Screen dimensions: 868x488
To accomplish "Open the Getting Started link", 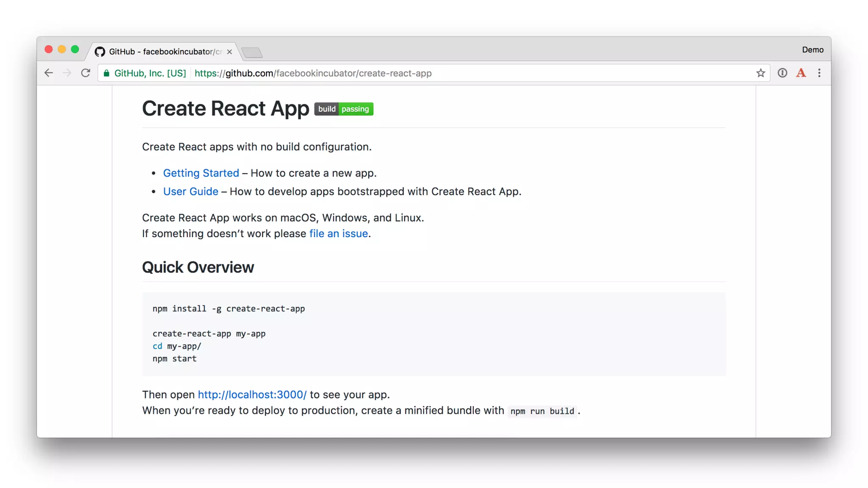I will pyautogui.click(x=201, y=173).
